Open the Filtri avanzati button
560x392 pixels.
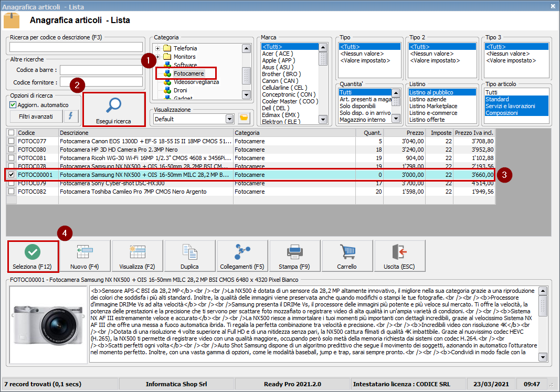36,116
